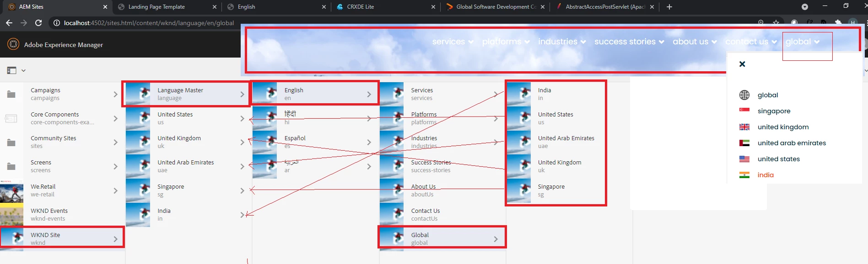Select the WKND Events thumbnail

[11, 215]
